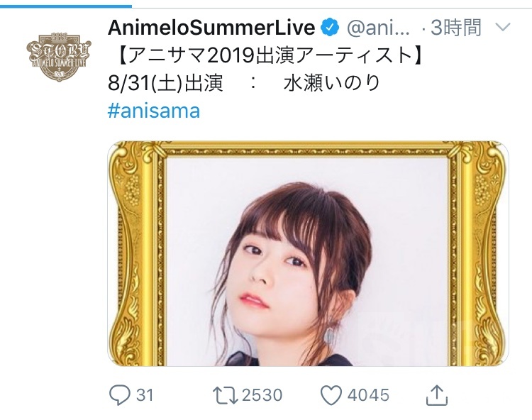Click the 2530 retweet count

tap(262, 395)
